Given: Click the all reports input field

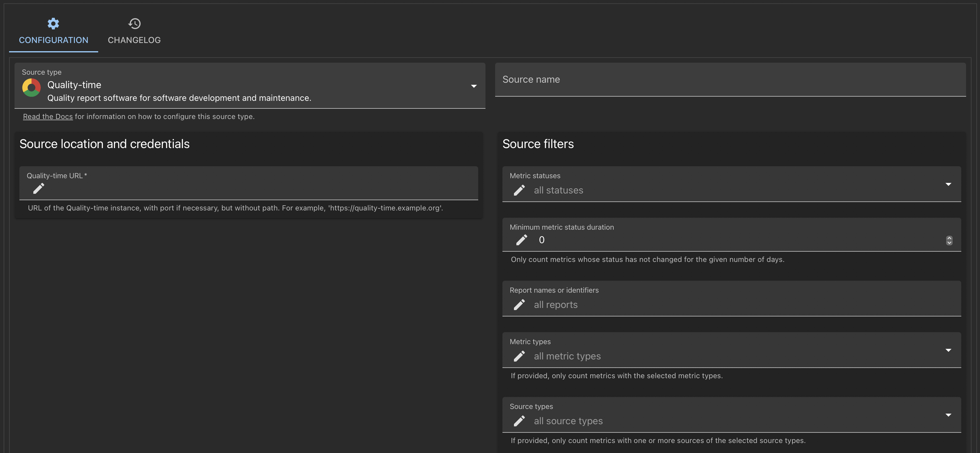Looking at the screenshot, I should click(x=732, y=299).
